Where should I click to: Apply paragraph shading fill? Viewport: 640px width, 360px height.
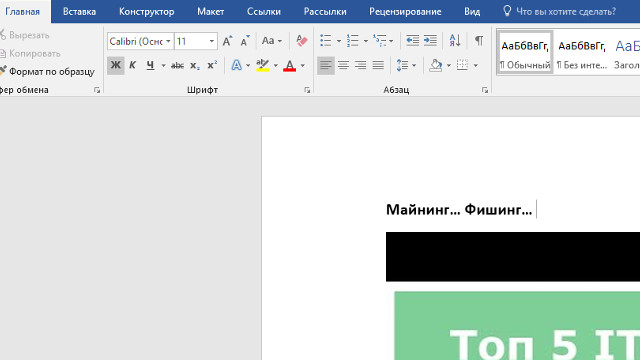[436, 65]
